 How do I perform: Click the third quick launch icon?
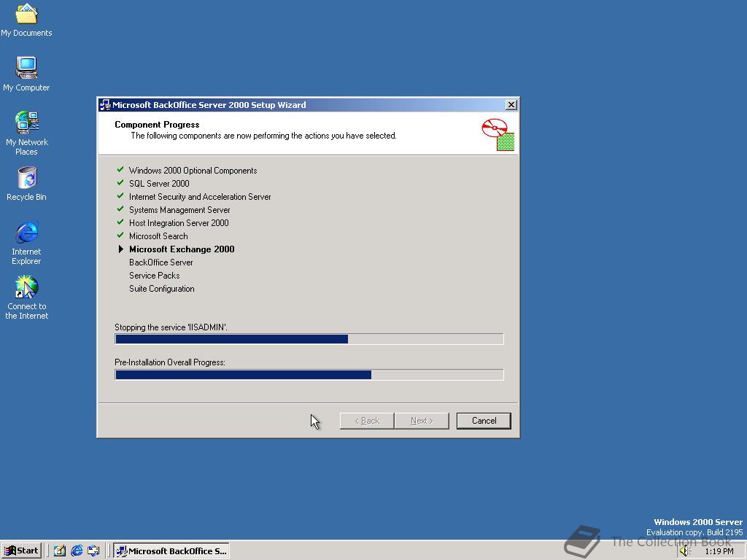tap(93, 551)
